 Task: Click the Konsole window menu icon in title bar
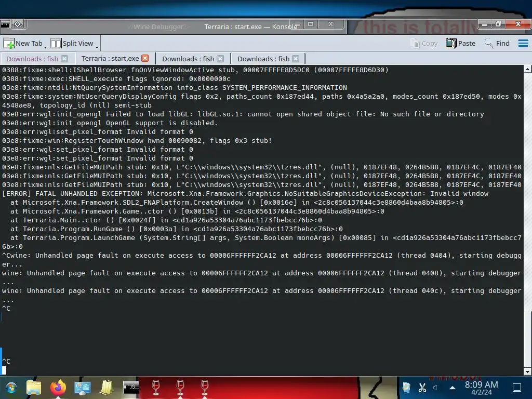[x=5, y=24]
